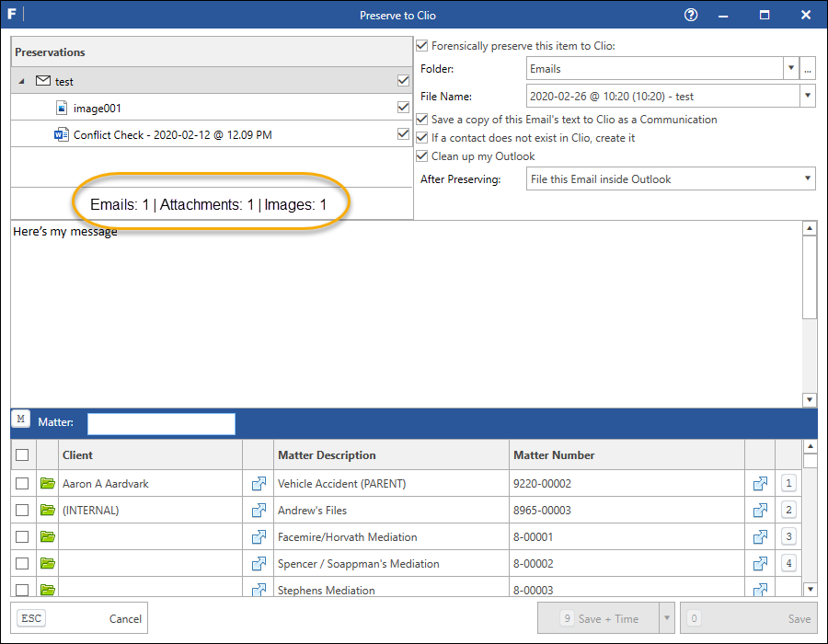
Task: Check the Spencer / Soappman's Mediation checkbox
Action: (22, 563)
